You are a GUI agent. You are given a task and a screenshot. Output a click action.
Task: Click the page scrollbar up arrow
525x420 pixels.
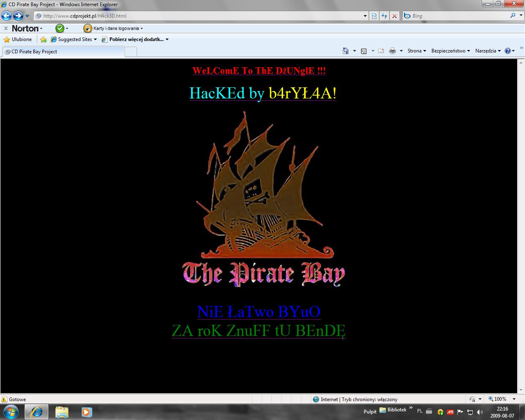click(x=521, y=63)
